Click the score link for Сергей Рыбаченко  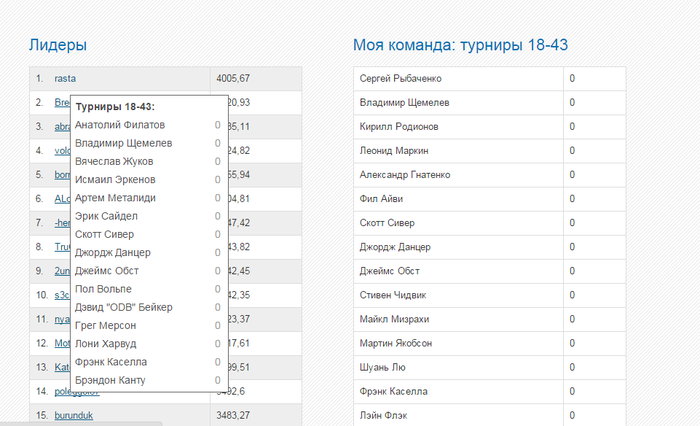point(572,78)
